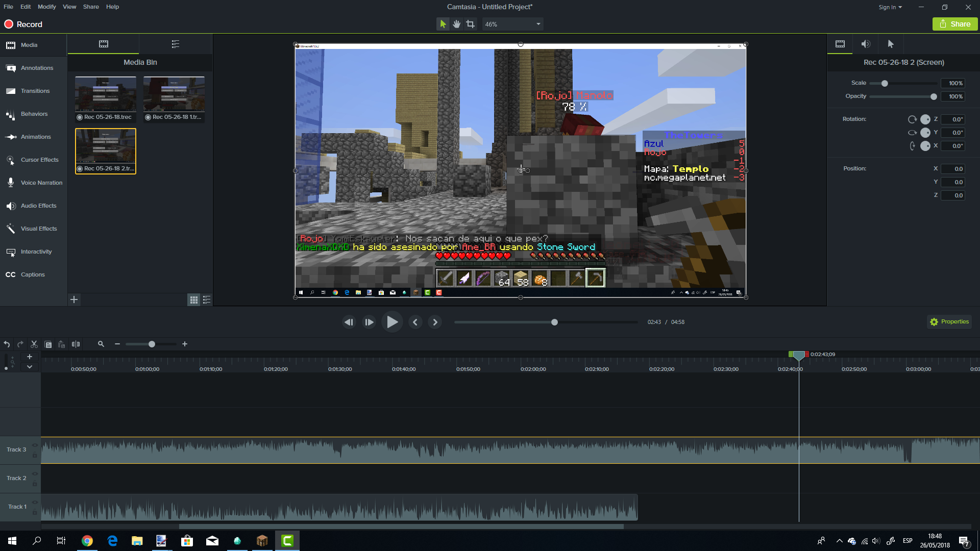The image size is (980, 551).
Task: Click the Position Y value field
Action: tap(953, 182)
